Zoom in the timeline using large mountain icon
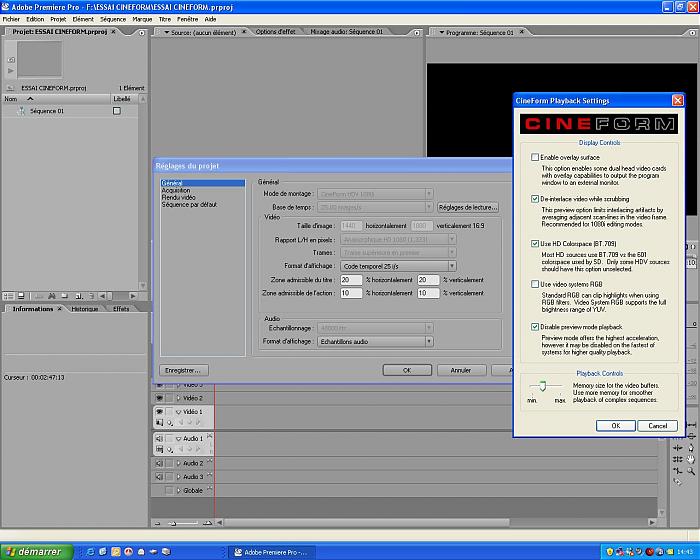The image size is (700, 560). (208, 522)
